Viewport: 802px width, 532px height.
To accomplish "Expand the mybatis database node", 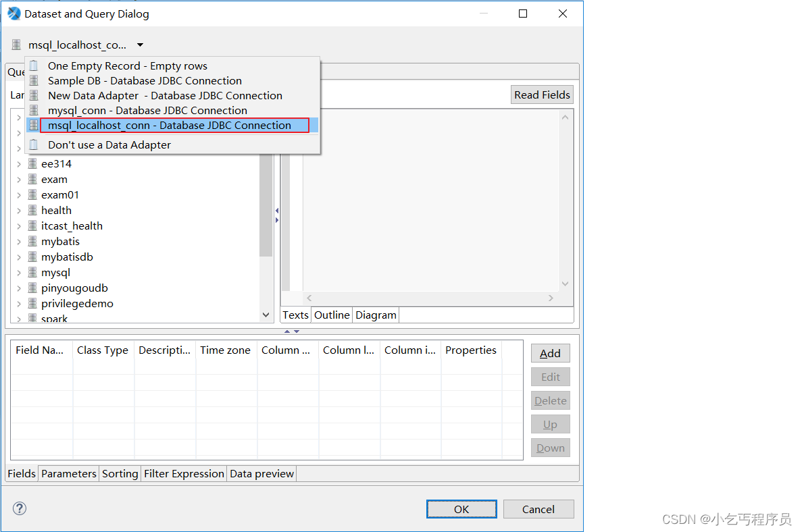I will [19, 242].
